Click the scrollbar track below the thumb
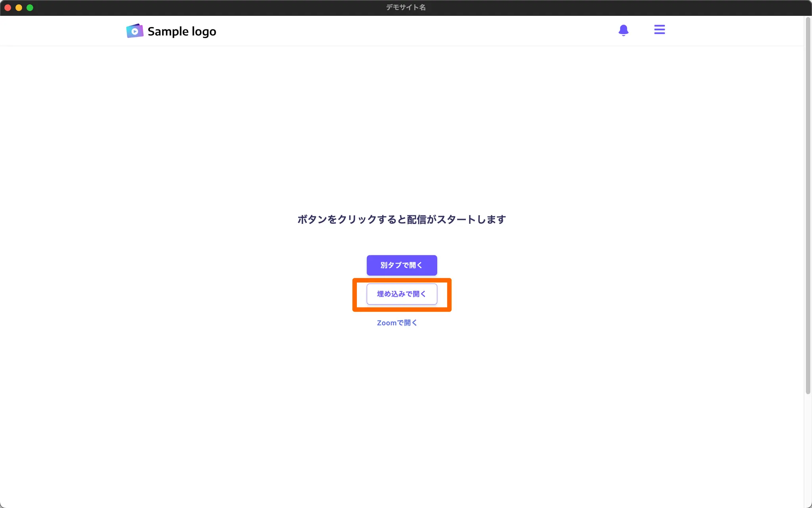This screenshot has width=812, height=508. pyautogui.click(x=808, y=448)
